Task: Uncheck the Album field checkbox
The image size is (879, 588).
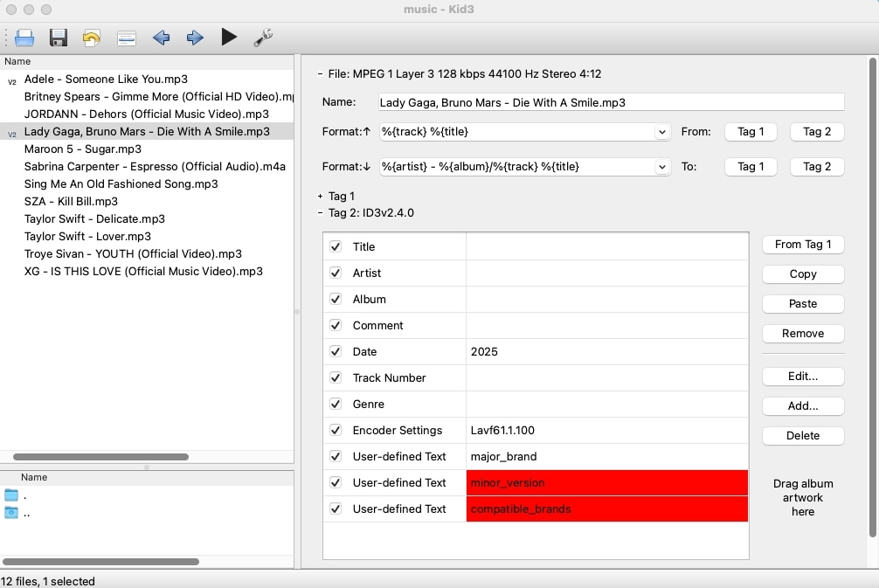Action: coord(336,299)
